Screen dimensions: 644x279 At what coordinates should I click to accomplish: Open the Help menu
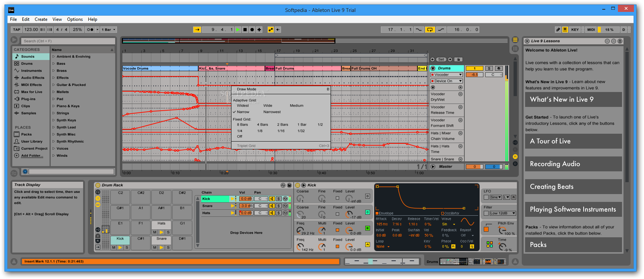tap(92, 19)
